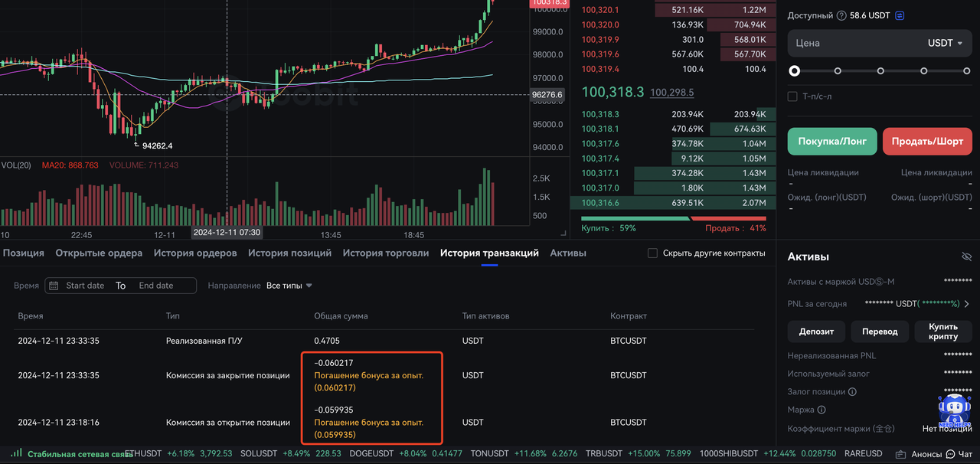Screen dimensions: 980x464
Task: Select the История транзакций tab
Action: (x=489, y=253)
